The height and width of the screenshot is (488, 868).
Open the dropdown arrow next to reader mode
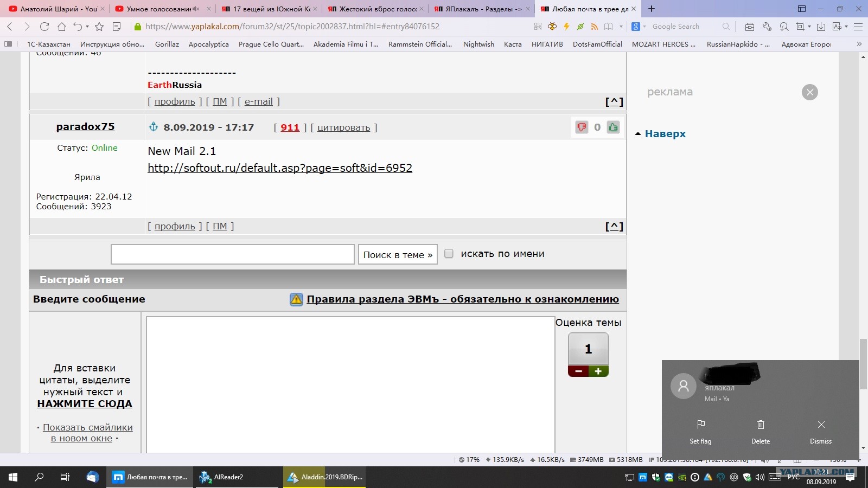point(621,27)
